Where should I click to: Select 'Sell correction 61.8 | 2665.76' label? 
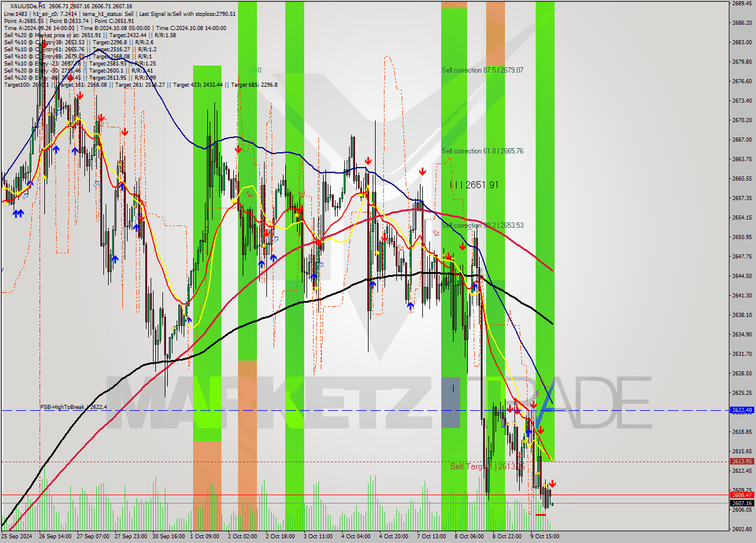tap(483, 151)
